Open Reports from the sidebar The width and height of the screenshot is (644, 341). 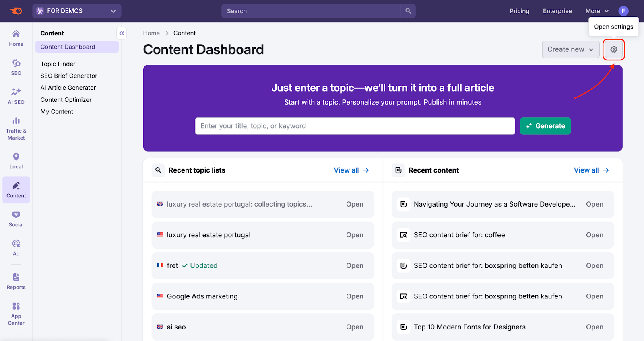tap(16, 281)
